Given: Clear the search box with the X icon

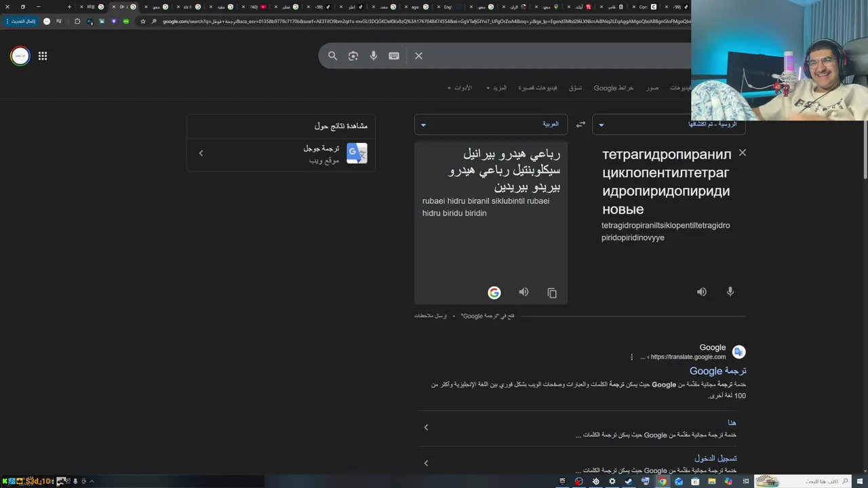Looking at the screenshot, I should [x=418, y=56].
